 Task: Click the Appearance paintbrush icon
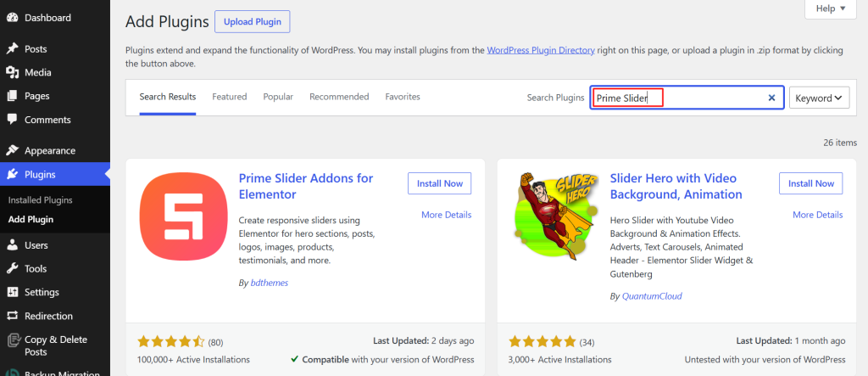click(x=12, y=150)
